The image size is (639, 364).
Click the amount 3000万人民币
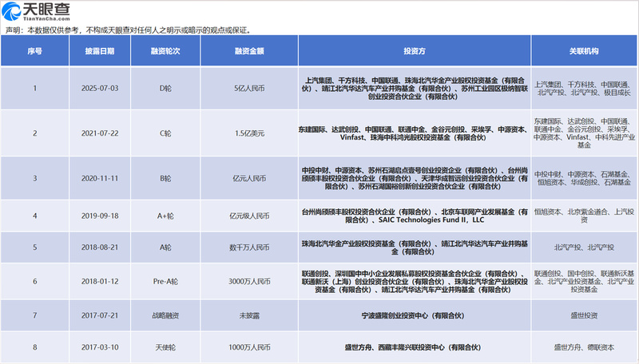point(249,281)
